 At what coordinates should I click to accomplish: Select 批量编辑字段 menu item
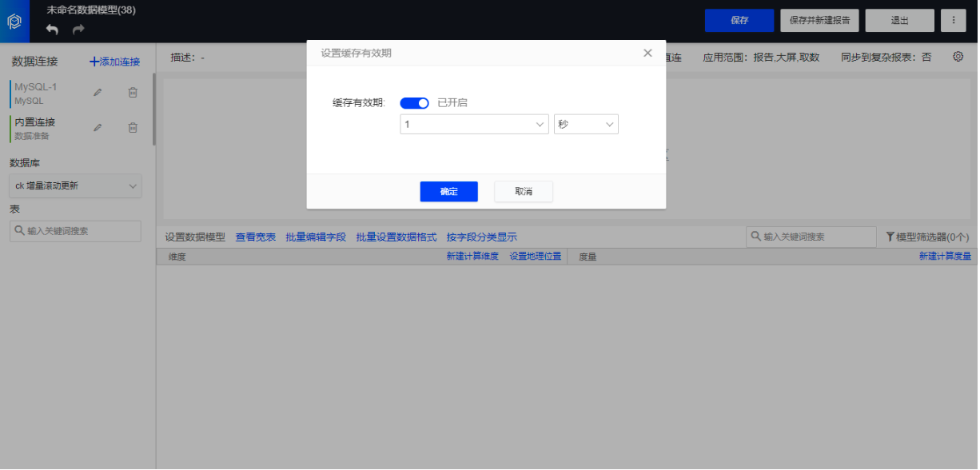pos(316,237)
